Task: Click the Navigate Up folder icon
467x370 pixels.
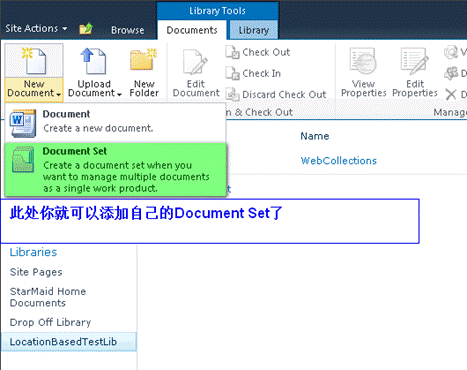Action: click(86, 29)
